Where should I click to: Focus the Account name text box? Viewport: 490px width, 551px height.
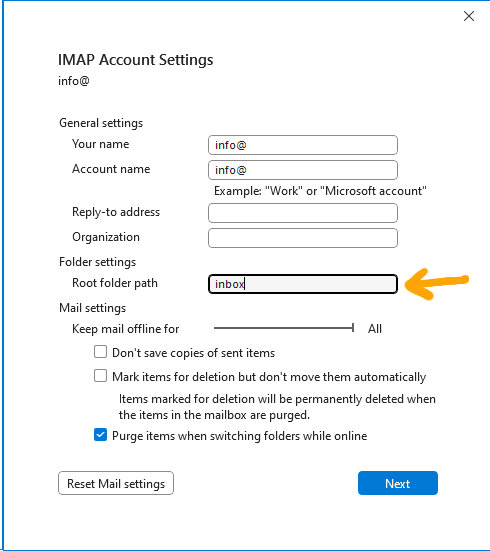pyautogui.click(x=303, y=170)
